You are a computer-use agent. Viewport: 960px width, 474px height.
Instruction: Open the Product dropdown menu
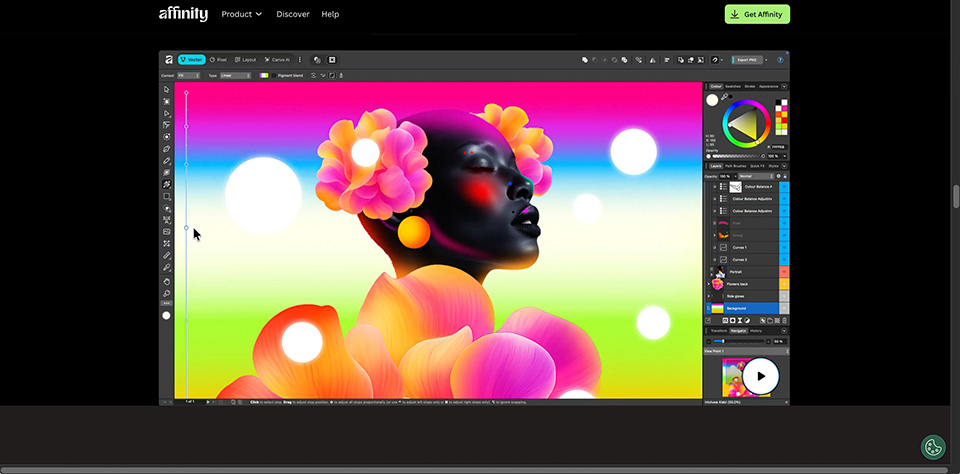(x=241, y=14)
